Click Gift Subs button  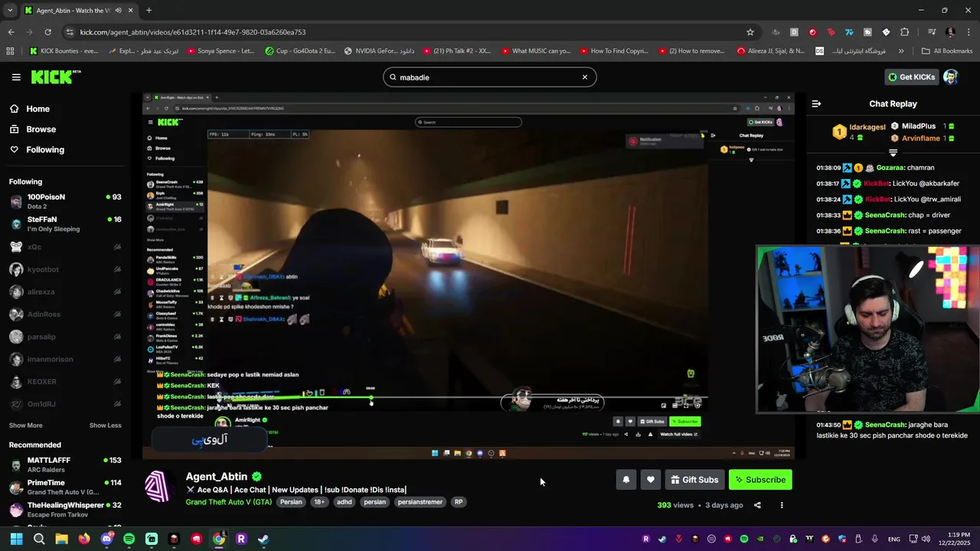(694, 480)
